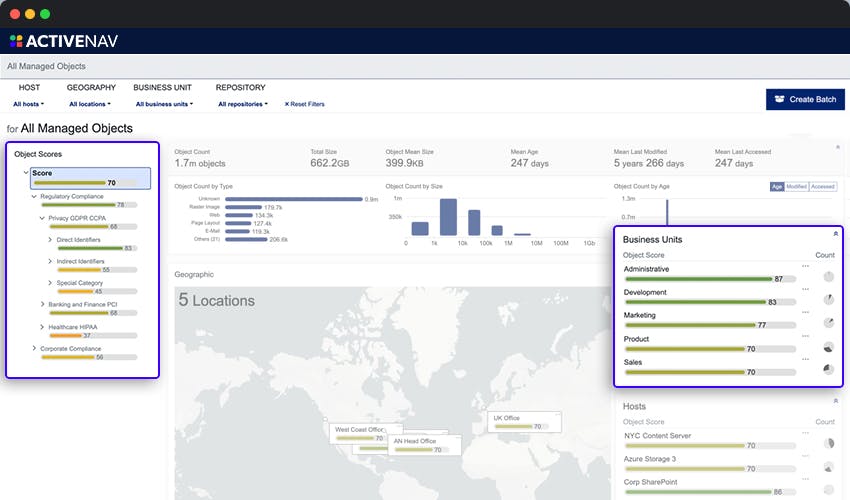Viewport: 850px width, 500px height.
Task: Select the Age chart toggle
Action: (x=776, y=186)
